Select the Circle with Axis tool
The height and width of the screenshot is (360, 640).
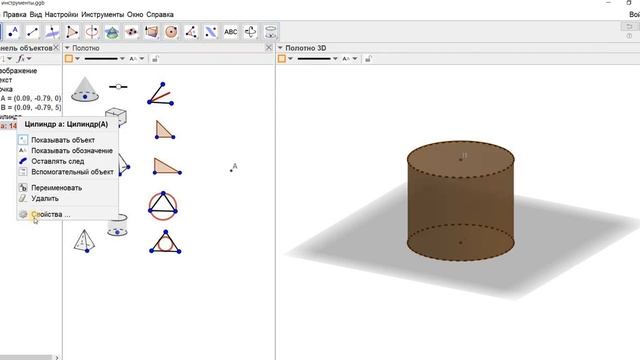click(x=92, y=32)
